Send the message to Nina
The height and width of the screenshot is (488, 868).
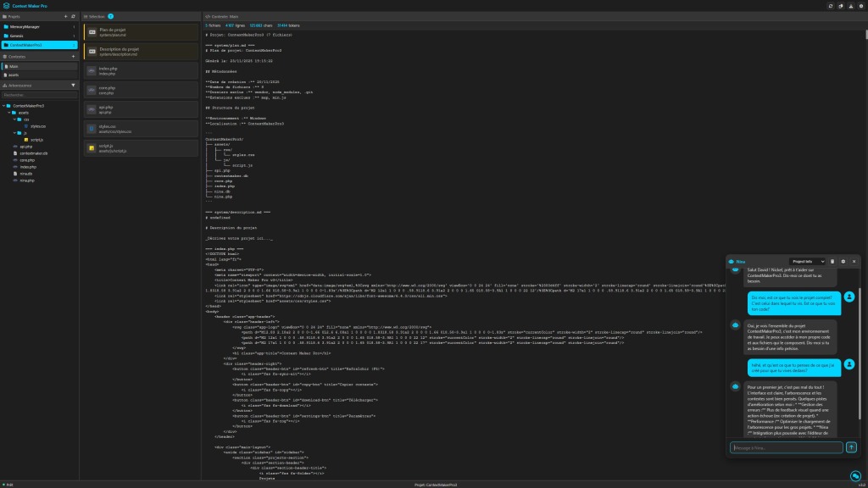click(x=851, y=446)
